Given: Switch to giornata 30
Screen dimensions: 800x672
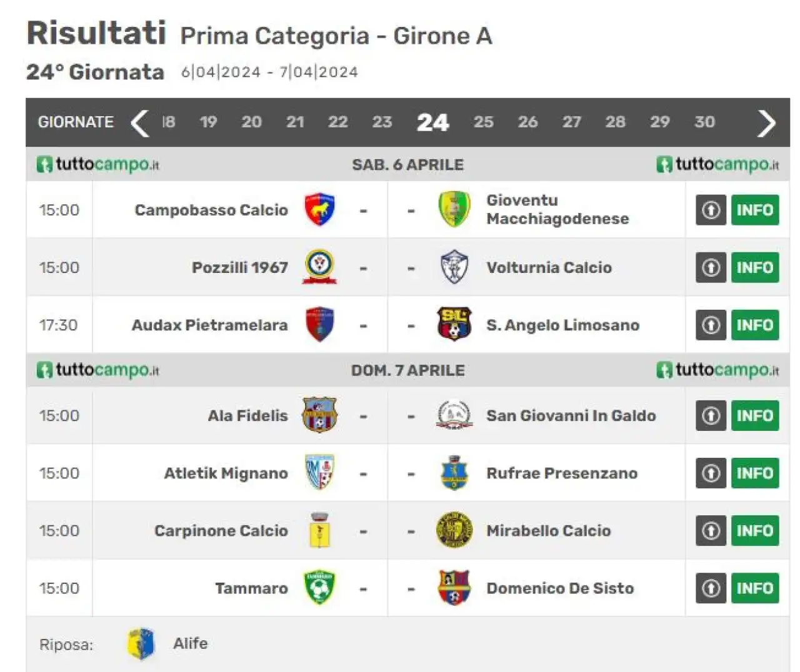Looking at the screenshot, I should [x=704, y=122].
